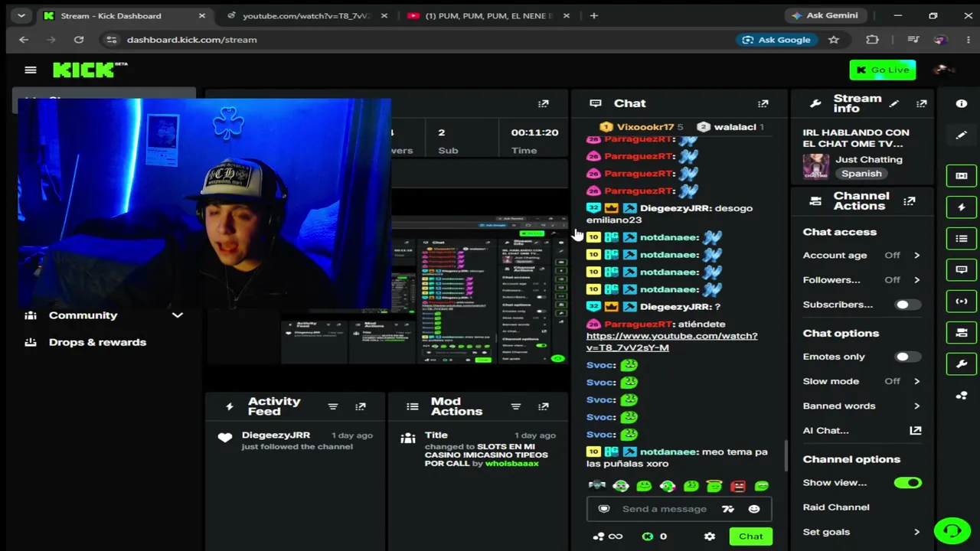Open AI Chat external link icon

(915, 431)
